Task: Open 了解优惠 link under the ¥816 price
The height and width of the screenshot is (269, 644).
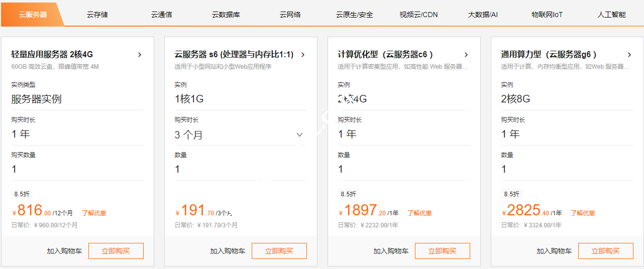Action: point(94,213)
